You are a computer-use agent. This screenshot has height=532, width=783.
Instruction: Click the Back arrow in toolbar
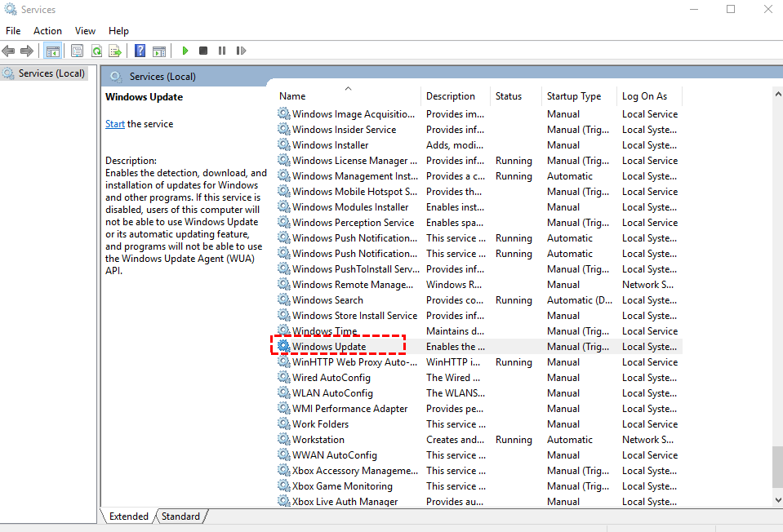click(9, 51)
